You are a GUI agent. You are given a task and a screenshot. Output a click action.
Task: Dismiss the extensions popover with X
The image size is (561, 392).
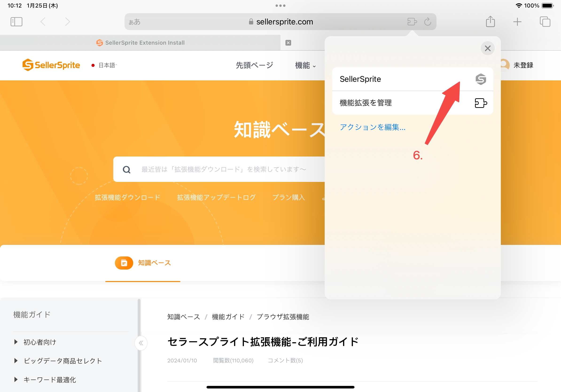[x=487, y=48]
